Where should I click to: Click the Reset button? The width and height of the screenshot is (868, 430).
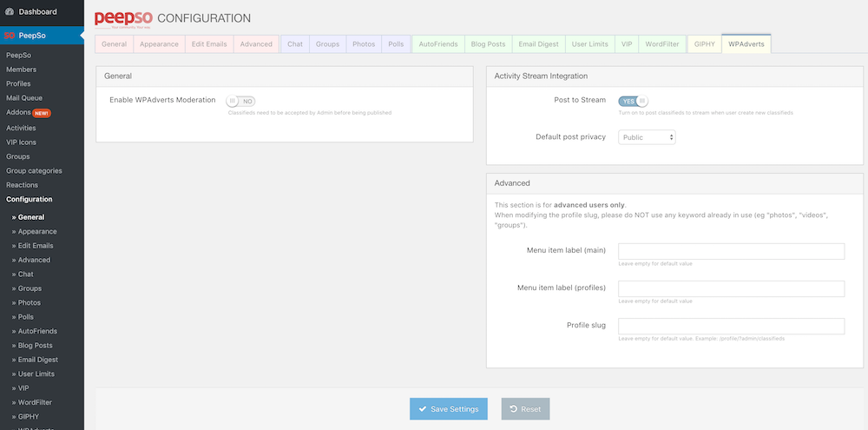pos(525,409)
